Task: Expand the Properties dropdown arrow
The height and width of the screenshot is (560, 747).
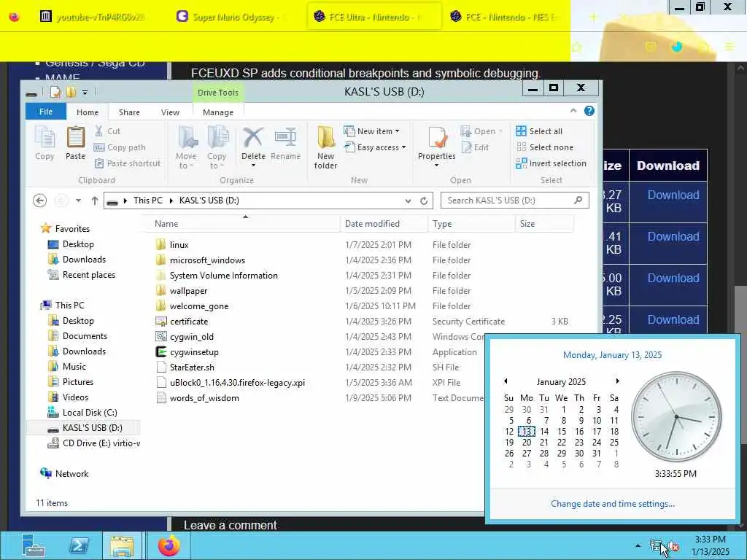Action: (x=437, y=166)
